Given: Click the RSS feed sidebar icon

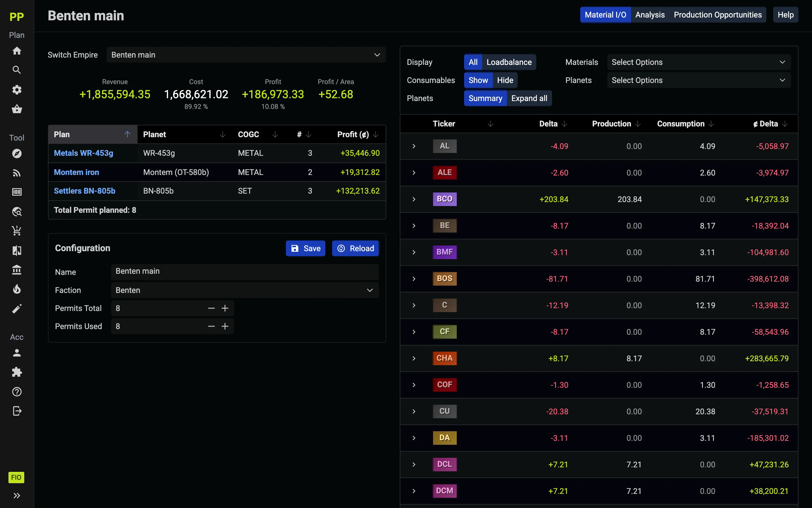Looking at the screenshot, I should click(x=17, y=173).
